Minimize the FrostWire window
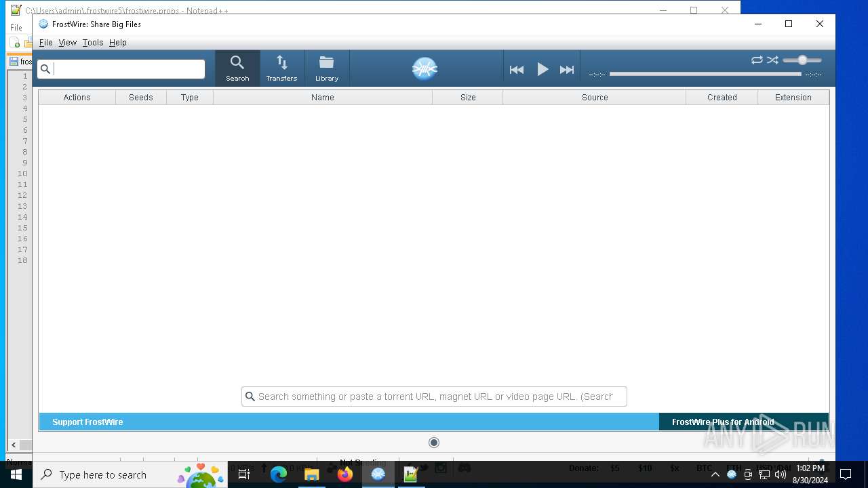The image size is (868, 488). click(x=758, y=24)
